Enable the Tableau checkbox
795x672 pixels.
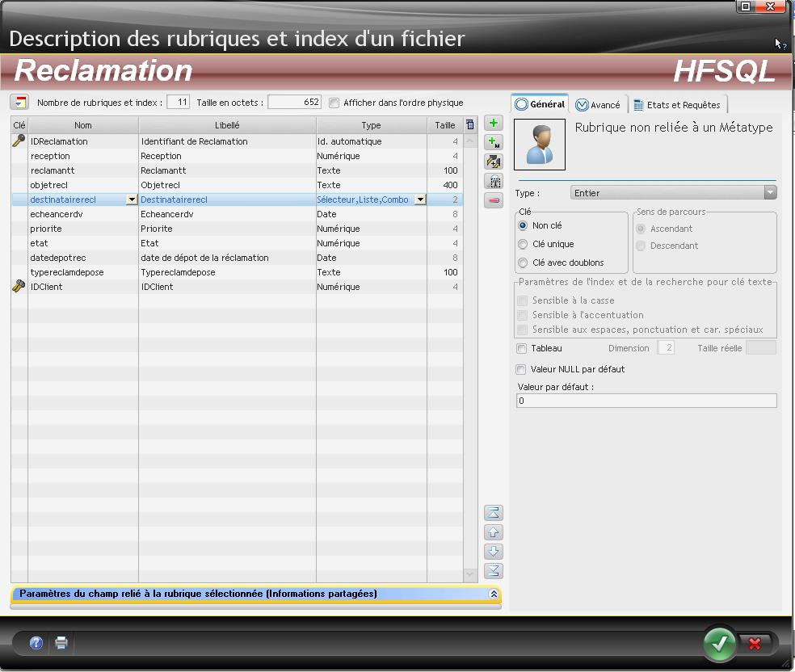pos(521,348)
